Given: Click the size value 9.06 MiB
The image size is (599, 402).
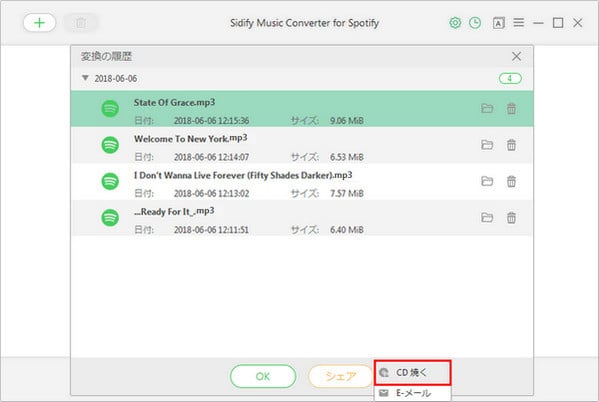Looking at the screenshot, I should pyautogui.click(x=347, y=121).
